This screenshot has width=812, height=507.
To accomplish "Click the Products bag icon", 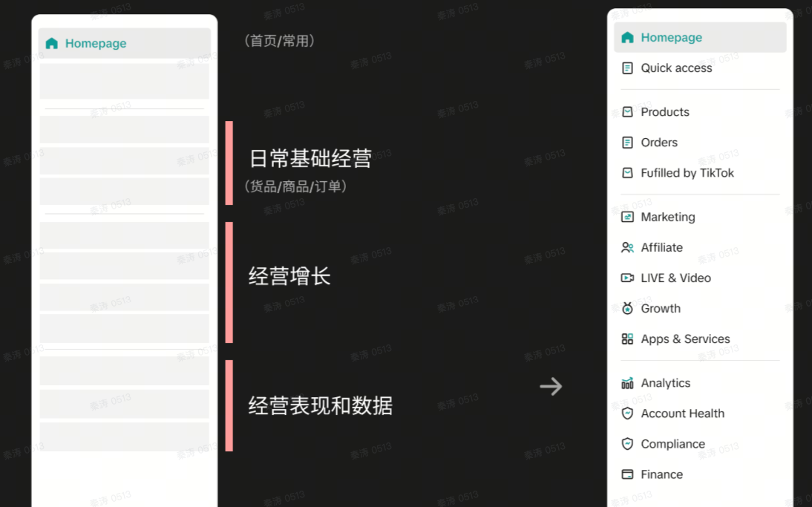I will click(x=627, y=112).
